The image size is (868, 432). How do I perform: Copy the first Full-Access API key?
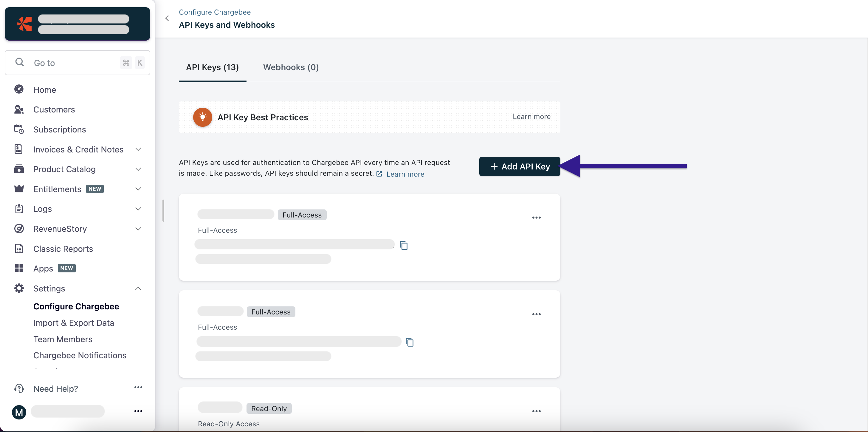[403, 245]
